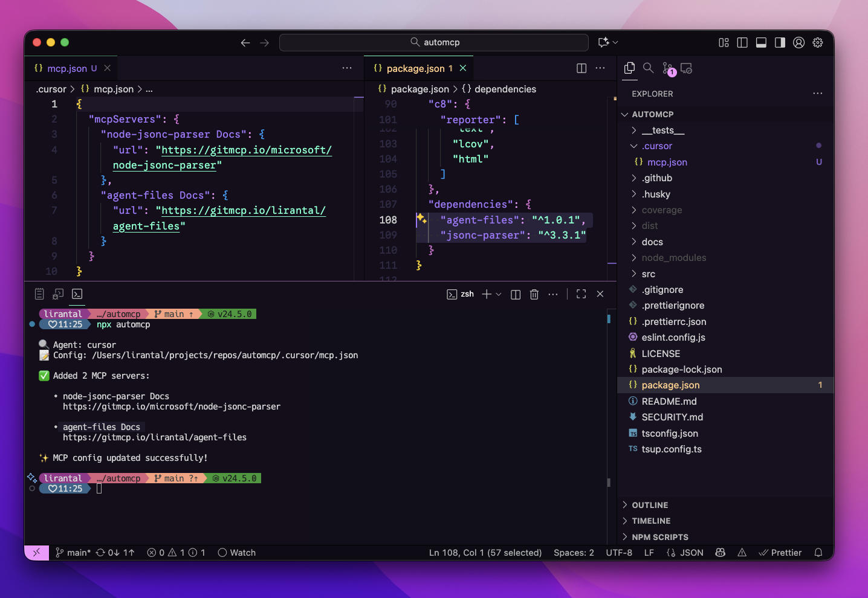The height and width of the screenshot is (598, 868).
Task: Open the Search view icon
Action: [649, 68]
